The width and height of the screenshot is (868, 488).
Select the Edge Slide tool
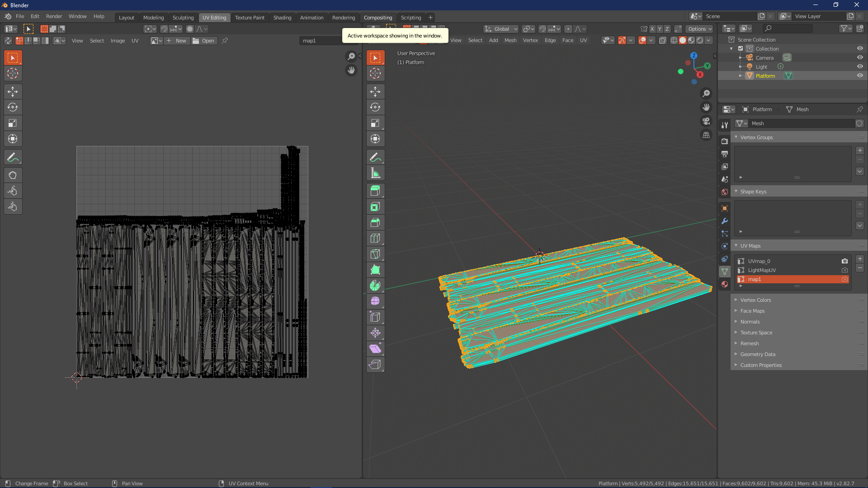pos(375,317)
